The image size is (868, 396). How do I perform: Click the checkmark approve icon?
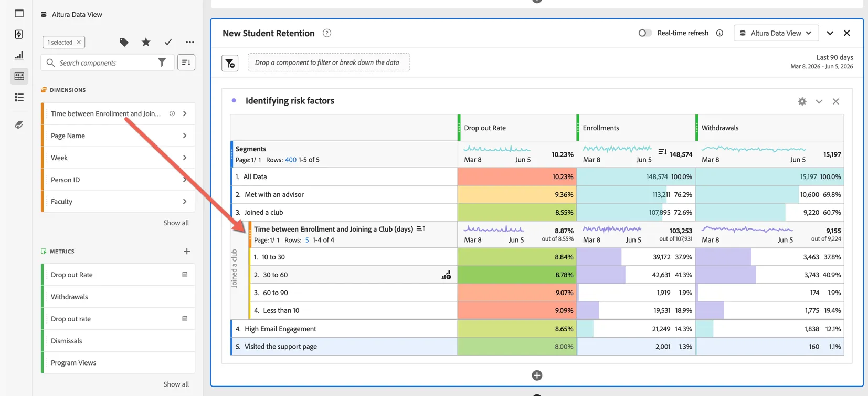[168, 42]
